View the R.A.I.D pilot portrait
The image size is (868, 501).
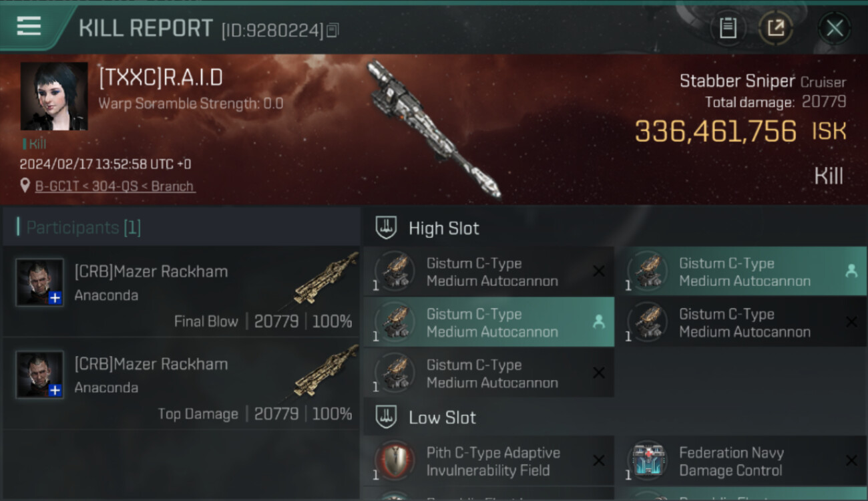[x=54, y=96]
